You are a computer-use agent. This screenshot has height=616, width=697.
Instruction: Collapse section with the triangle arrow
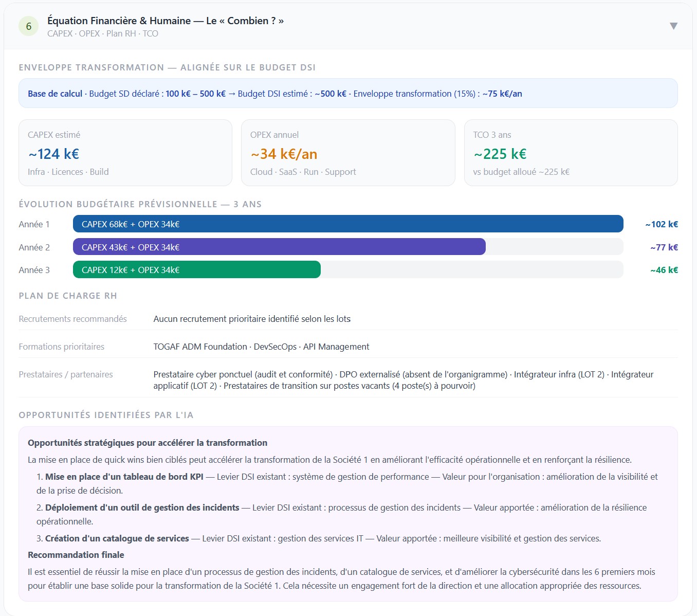[x=673, y=26]
